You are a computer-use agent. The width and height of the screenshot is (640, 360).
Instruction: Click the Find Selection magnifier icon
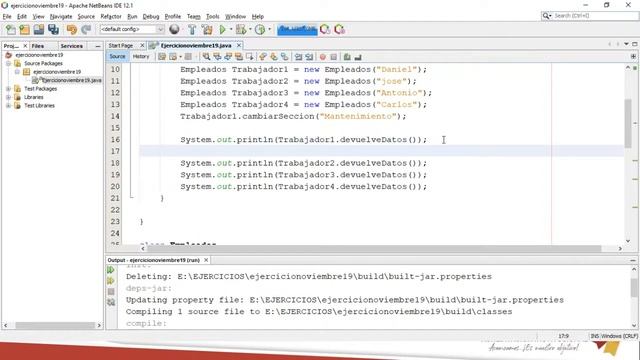coord(207,57)
